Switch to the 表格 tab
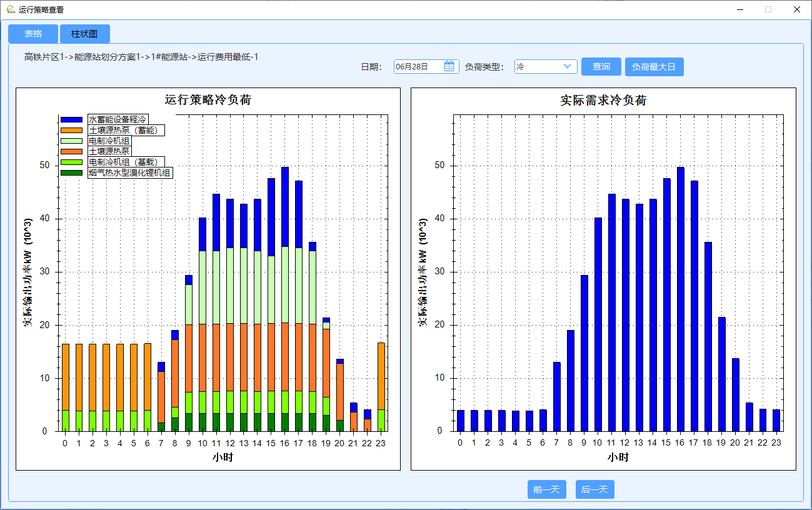812x510 pixels. point(33,34)
